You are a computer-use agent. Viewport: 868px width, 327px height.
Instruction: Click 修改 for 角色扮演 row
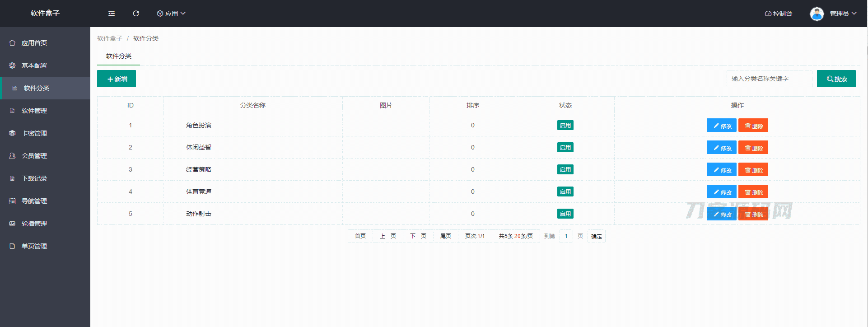click(x=722, y=125)
